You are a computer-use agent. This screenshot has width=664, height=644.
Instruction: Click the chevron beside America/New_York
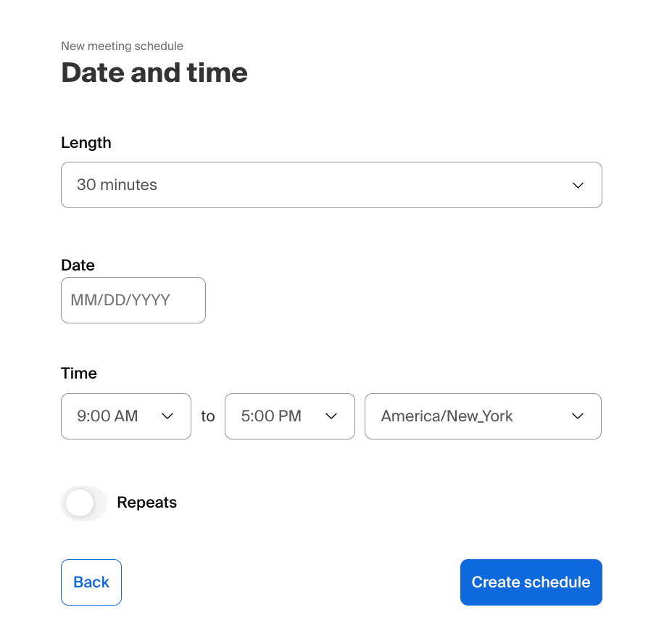(x=578, y=416)
